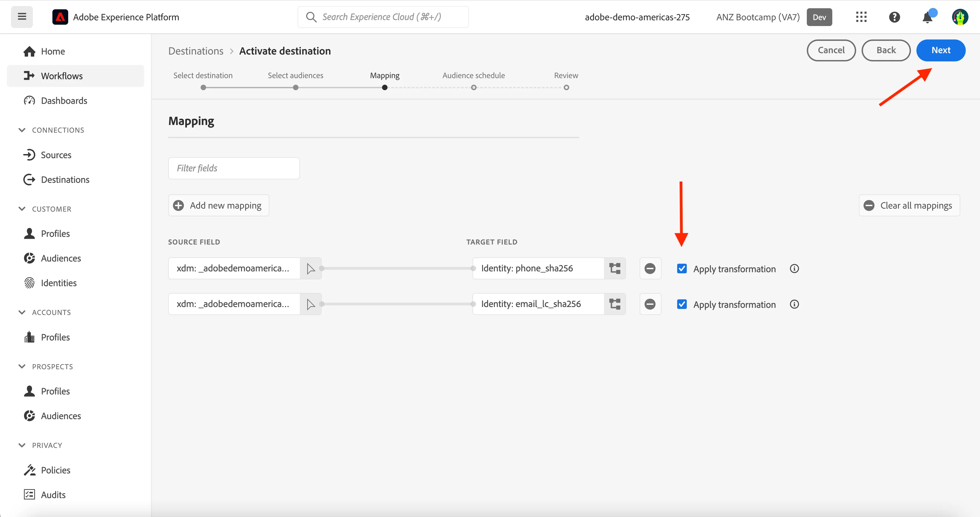Screen dimensions: 980x517
Task: Open Dashboards in the sidebar
Action: [x=64, y=100]
